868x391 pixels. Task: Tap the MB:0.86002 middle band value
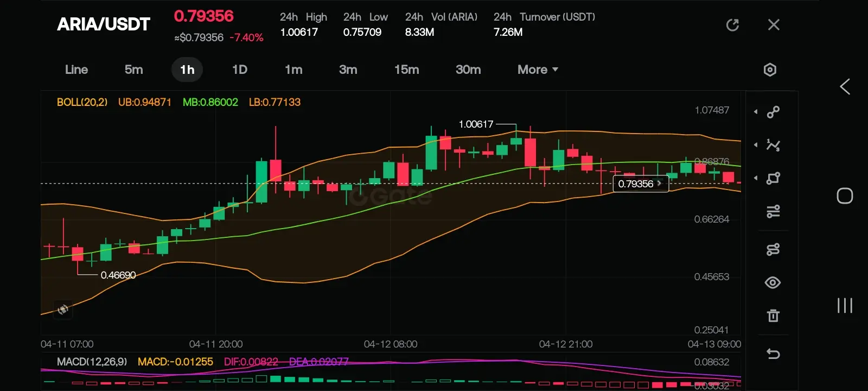[210, 102]
